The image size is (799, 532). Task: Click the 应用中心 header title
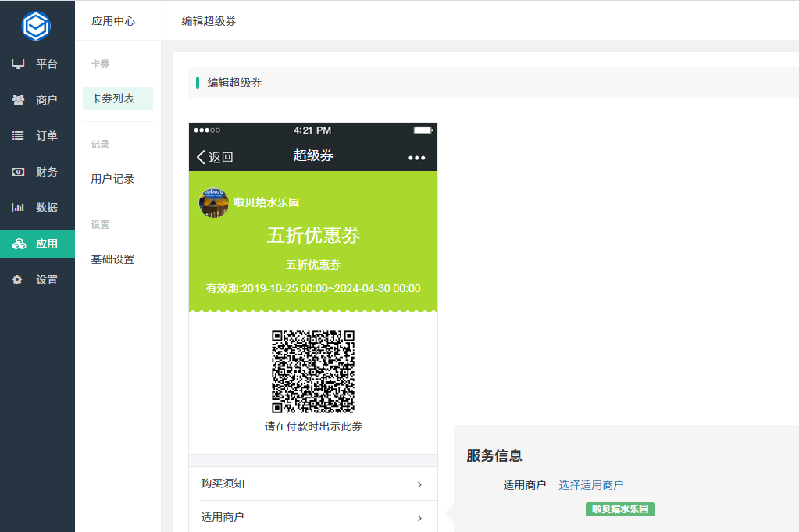pyautogui.click(x=113, y=21)
